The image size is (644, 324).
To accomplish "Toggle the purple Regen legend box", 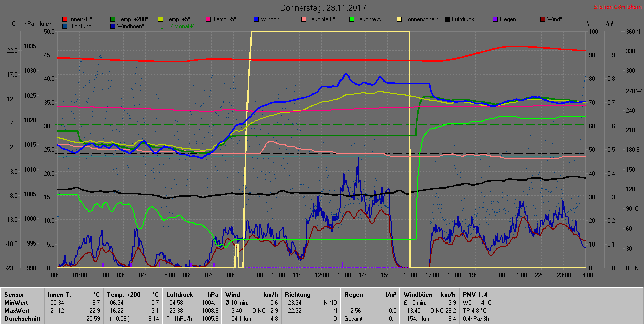I will coord(495,19).
